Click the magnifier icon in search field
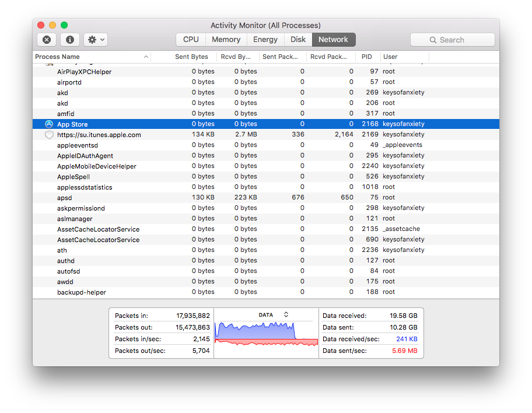 pos(433,40)
